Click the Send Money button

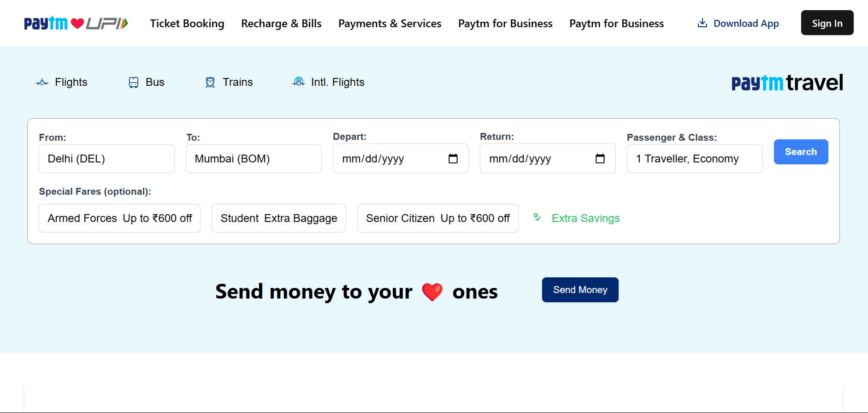[x=580, y=290]
